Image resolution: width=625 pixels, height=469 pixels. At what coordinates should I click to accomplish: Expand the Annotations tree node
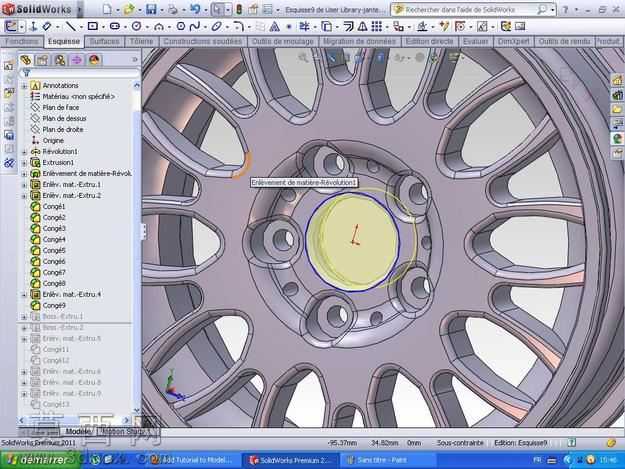pos(24,86)
